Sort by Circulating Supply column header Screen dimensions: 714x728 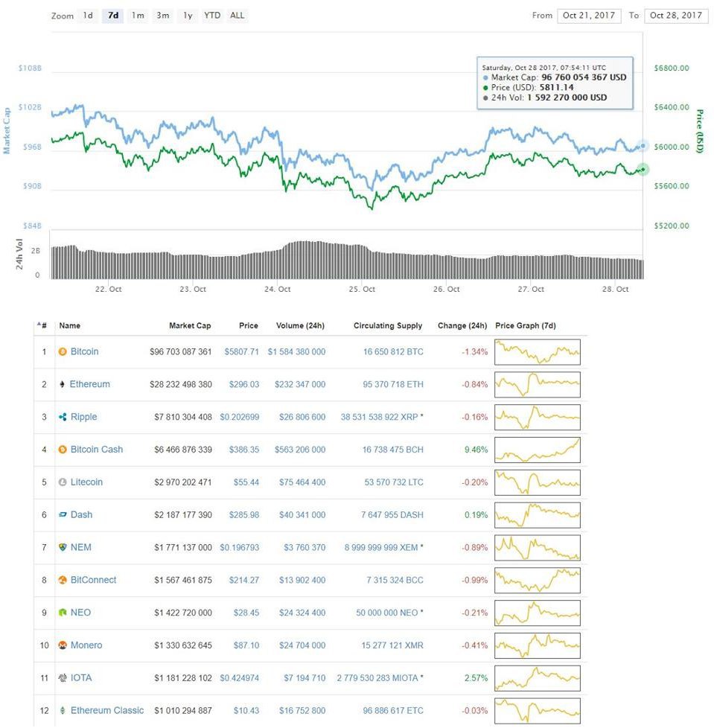(x=388, y=325)
